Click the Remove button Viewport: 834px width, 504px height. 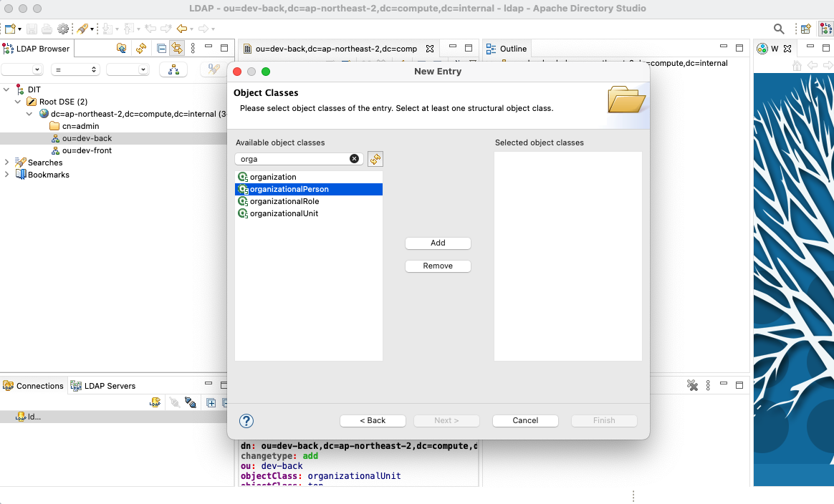[x=438, y=266]
